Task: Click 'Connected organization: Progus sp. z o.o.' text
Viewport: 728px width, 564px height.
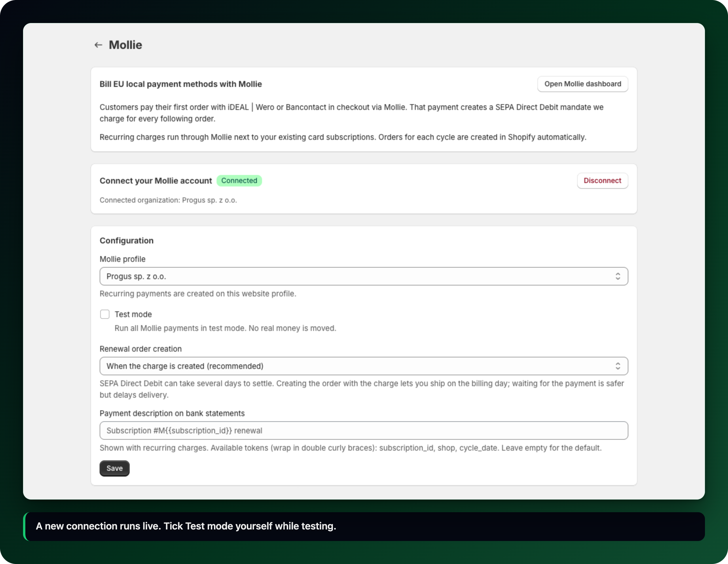Action: click(168, 200)
